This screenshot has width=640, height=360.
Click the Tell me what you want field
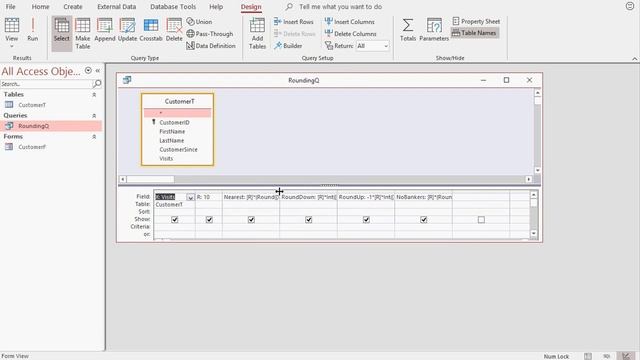(340, 7)
